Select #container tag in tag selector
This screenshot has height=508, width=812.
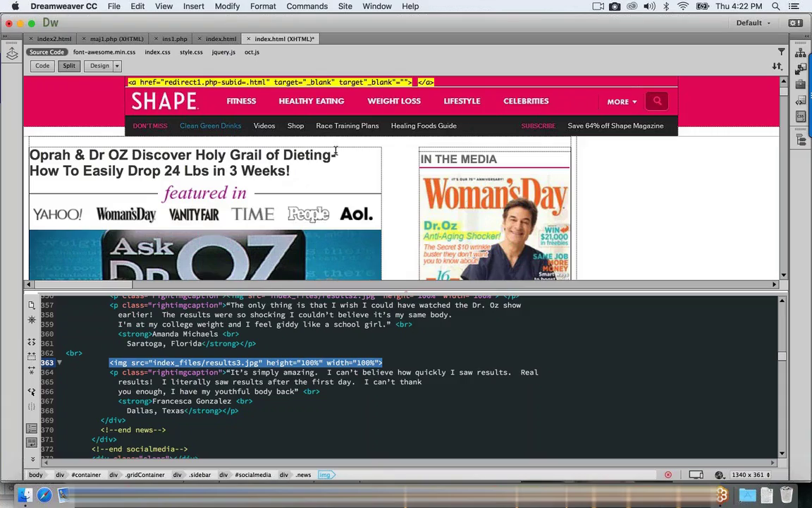point(86,475)
